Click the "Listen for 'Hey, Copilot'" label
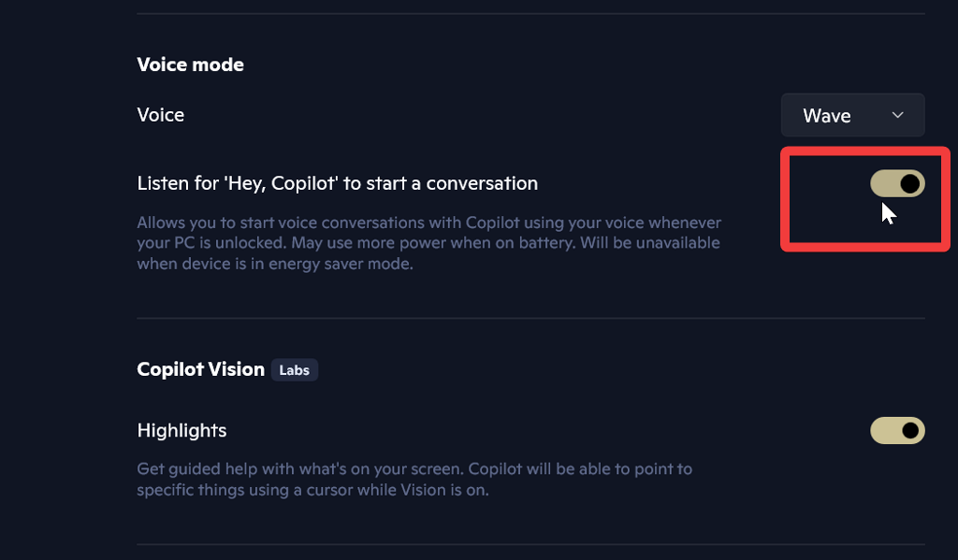 (337, 183)
